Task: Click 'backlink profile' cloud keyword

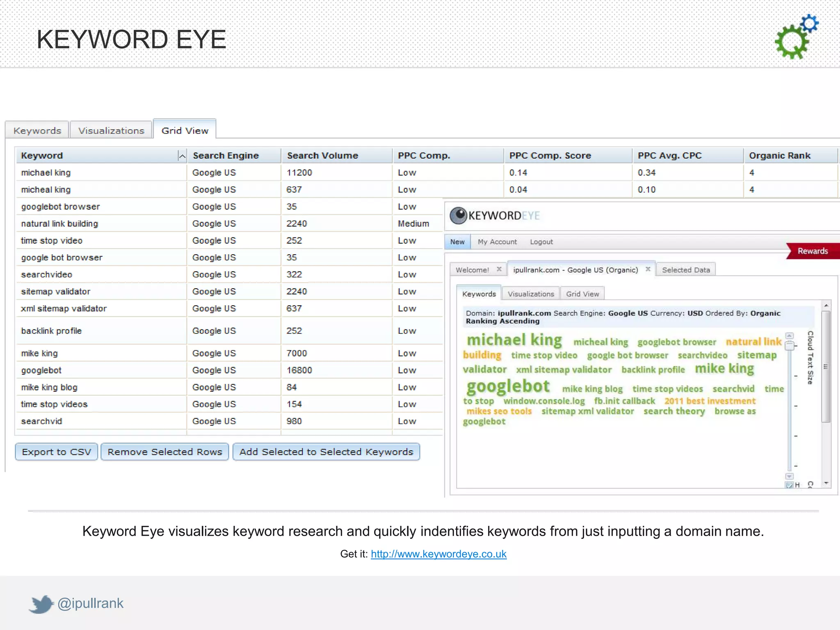Action: (x=653, y=370)
